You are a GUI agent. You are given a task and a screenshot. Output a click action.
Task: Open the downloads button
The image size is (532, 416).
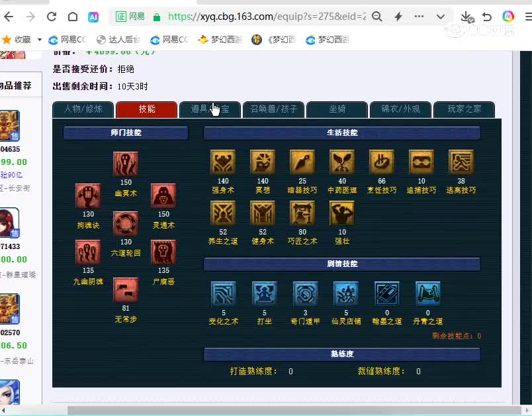coord(467,17)
